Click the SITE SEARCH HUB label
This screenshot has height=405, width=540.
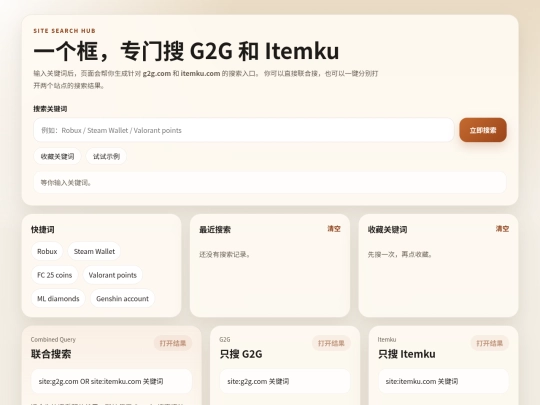tap(64, 31)
